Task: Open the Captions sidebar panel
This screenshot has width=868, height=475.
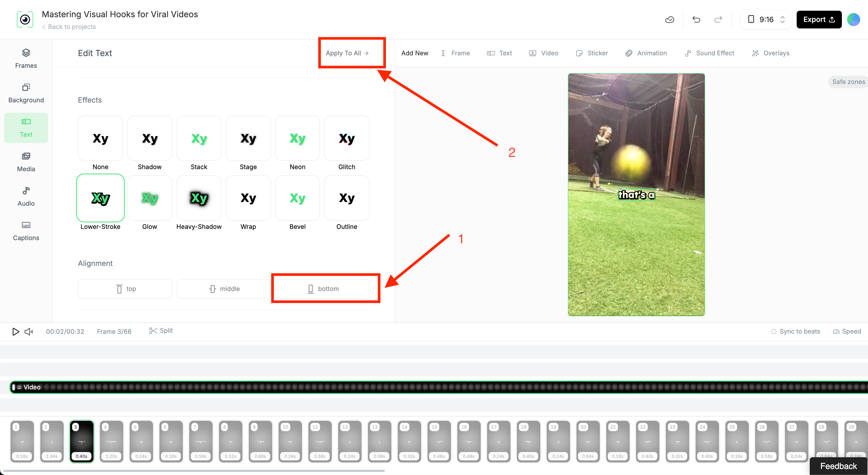Action: click(x=26, y=231)
